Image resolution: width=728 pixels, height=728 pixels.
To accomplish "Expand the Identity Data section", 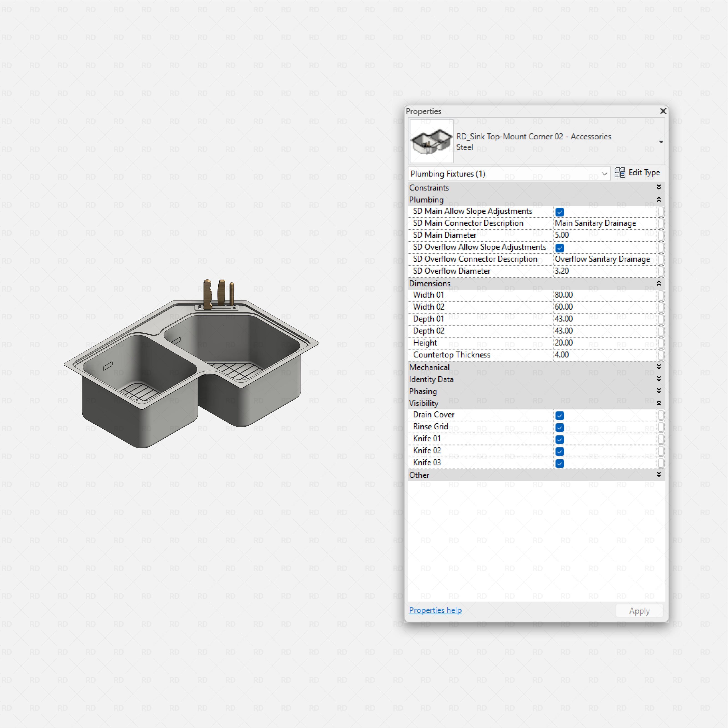I will (x=659, y=379).
